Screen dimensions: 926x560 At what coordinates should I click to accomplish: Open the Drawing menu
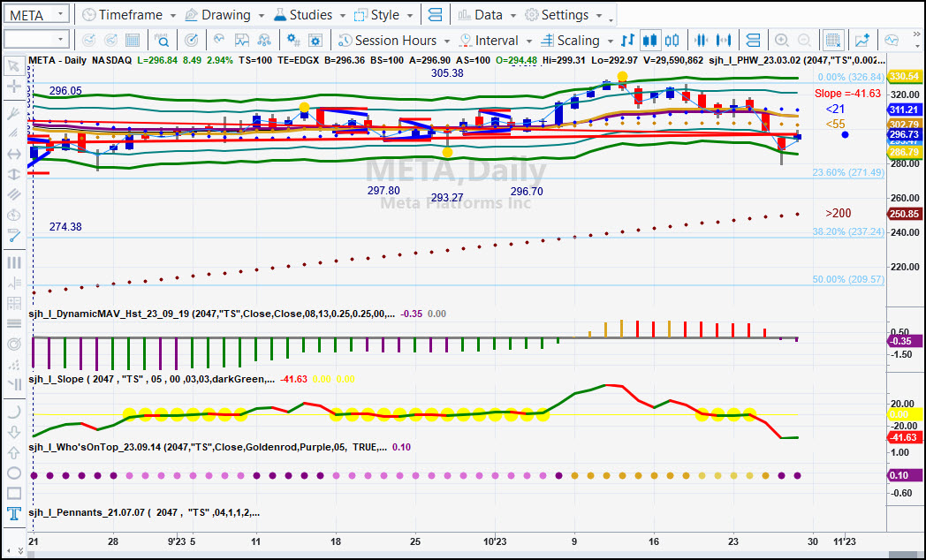(218, 15)
